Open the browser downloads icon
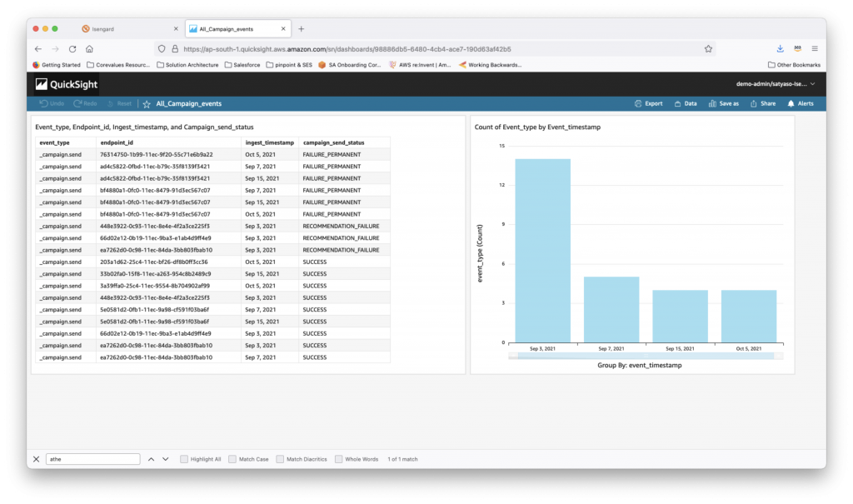 click(780, 48)
